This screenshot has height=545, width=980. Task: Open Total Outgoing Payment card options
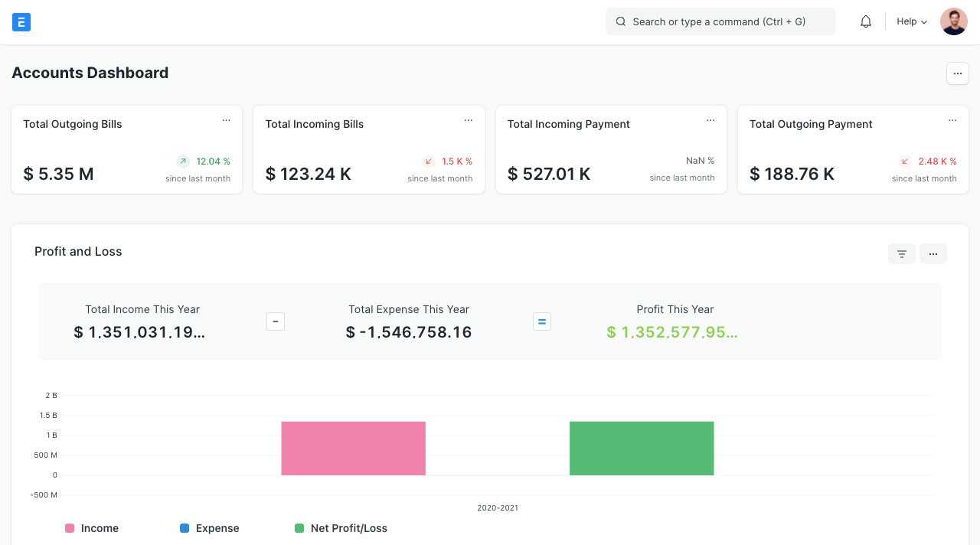952,120
